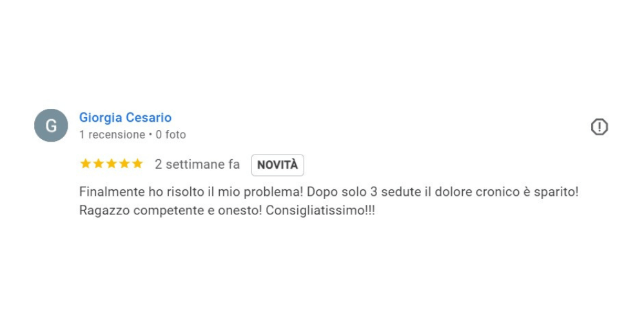Click the NOVITÀ badge
Screen dimensions: 644x322
[x=278, y=165]
